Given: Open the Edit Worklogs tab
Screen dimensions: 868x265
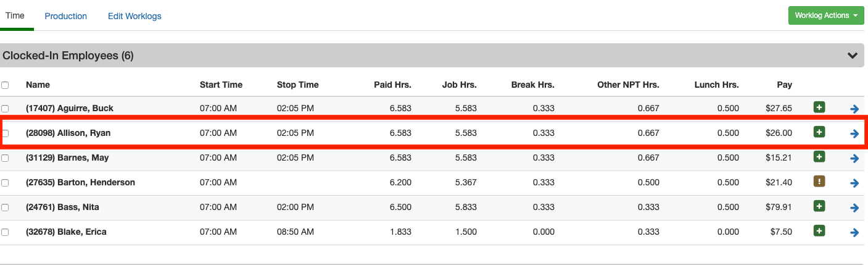Looking at the screenshot, I should (134, 16).
